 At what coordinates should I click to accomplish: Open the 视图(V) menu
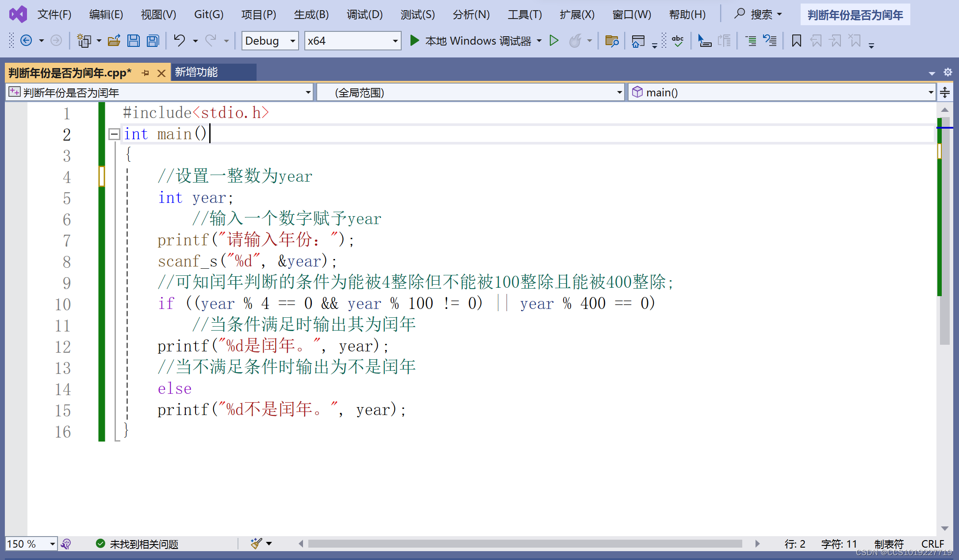(x=158, y=15)
